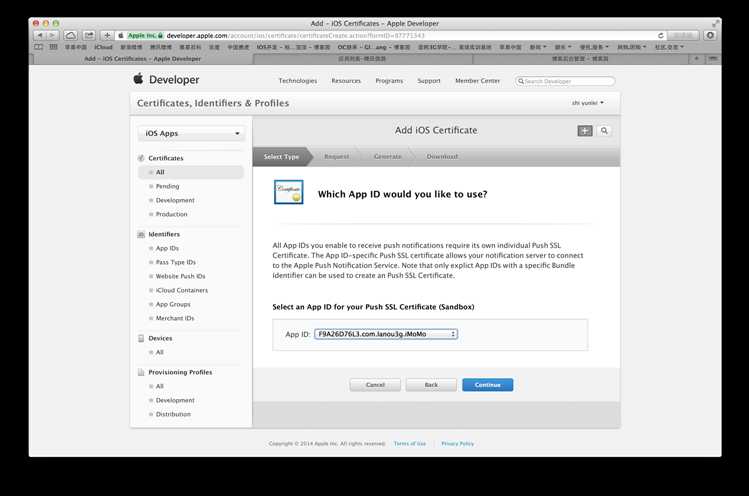Click the Search Developer input field
This screenshot has height=496, width=749.
tap(565, 81)
